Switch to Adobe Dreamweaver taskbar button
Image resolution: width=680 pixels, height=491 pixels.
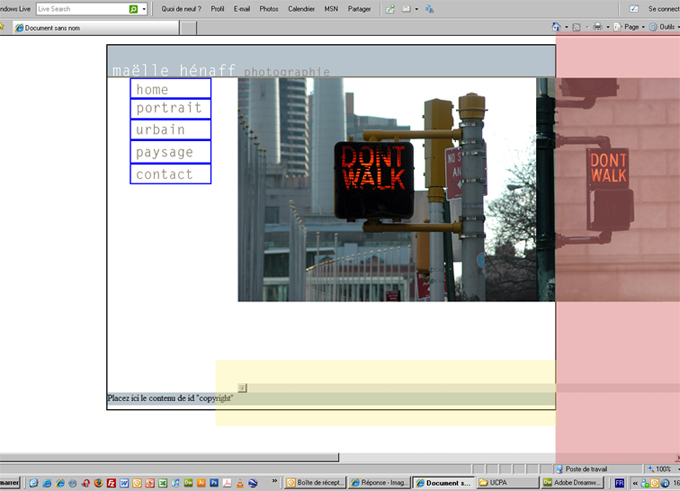click(x=572, y=482)
